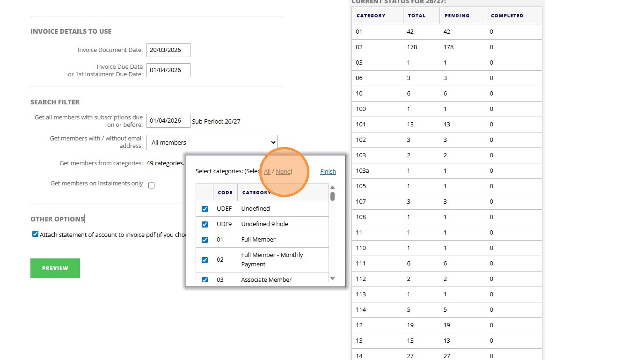Toggle Full Member - Monthly Payment checkbox

pos(205,260)
